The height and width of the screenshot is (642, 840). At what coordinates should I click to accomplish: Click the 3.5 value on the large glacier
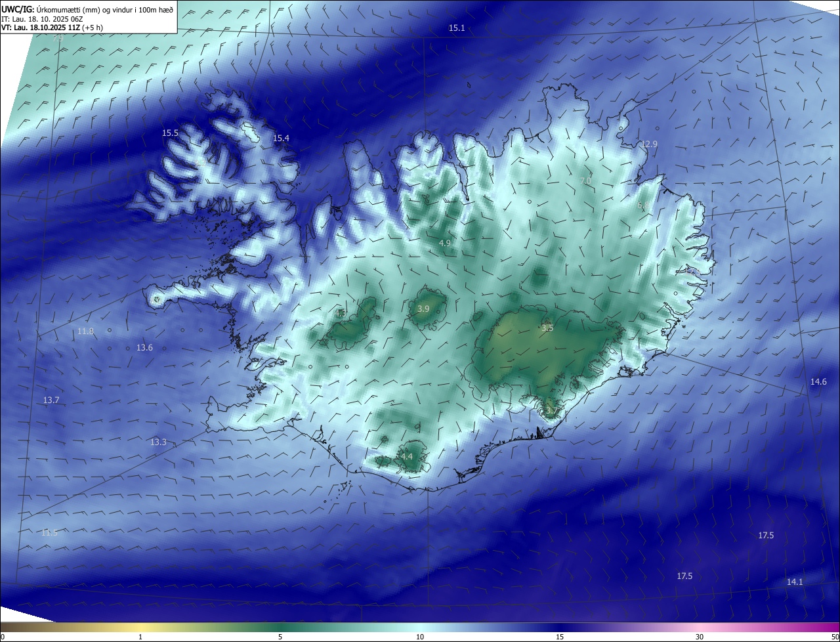pyautogui.click(x=548, y=328)
